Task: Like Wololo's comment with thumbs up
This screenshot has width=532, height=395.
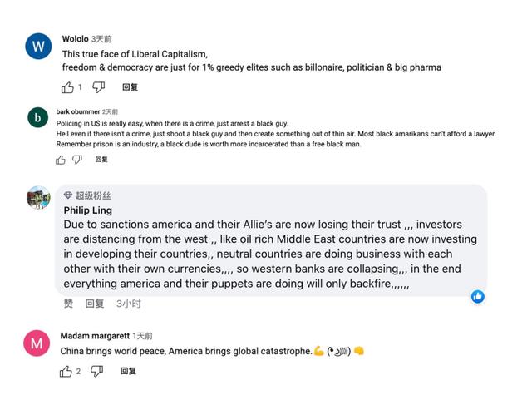Action: 67,86
